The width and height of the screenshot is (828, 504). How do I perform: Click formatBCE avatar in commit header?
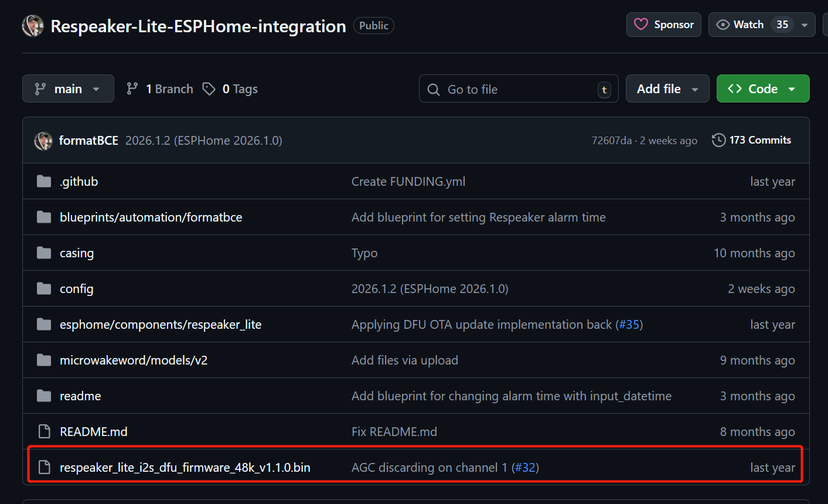pyautogui.click(x=43, y=141)
